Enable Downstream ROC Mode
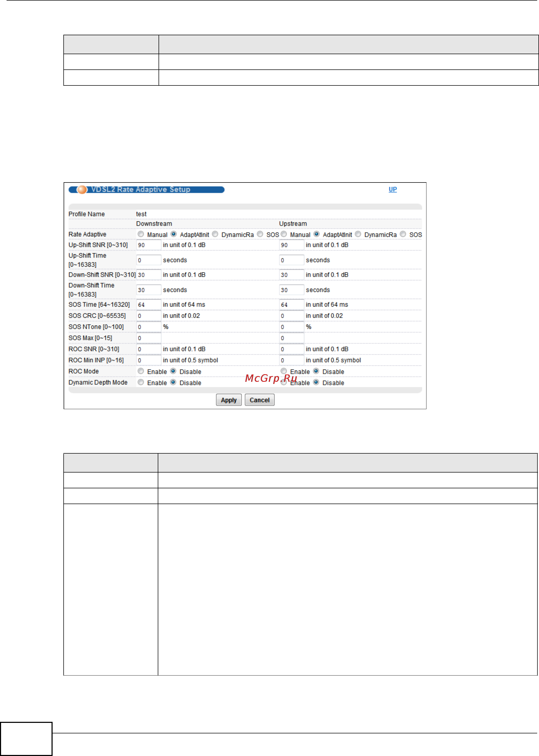The image size is (539, 756). pos(141,371)
